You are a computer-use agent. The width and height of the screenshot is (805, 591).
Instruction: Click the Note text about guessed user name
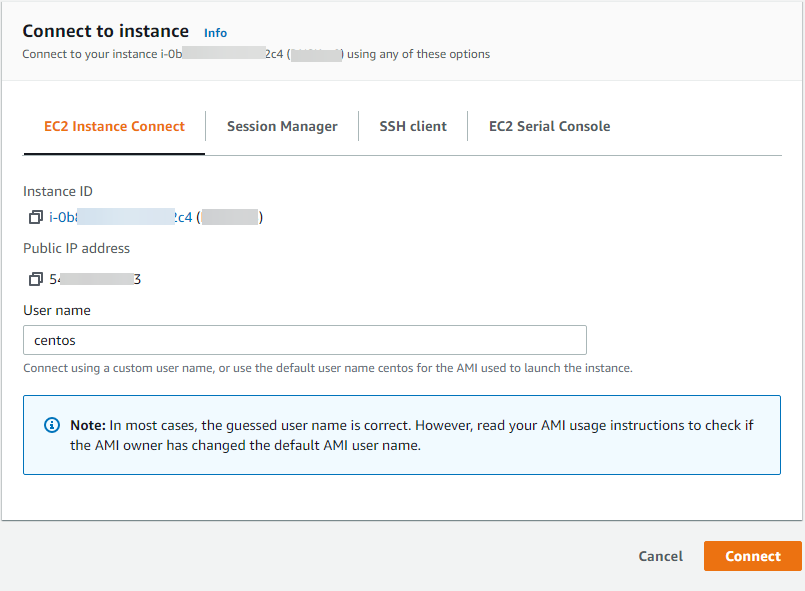411,435
